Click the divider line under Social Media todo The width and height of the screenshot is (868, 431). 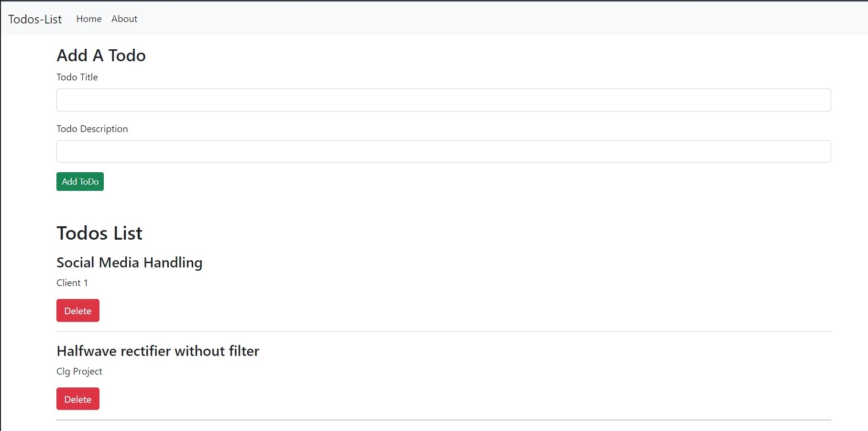pos(443,332)
